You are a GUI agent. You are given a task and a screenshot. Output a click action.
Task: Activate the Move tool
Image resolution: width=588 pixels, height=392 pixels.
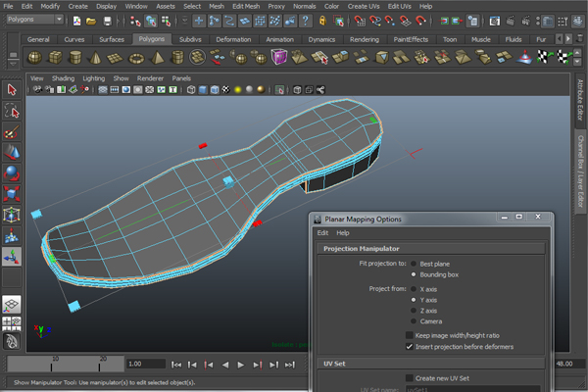point(12,152)
